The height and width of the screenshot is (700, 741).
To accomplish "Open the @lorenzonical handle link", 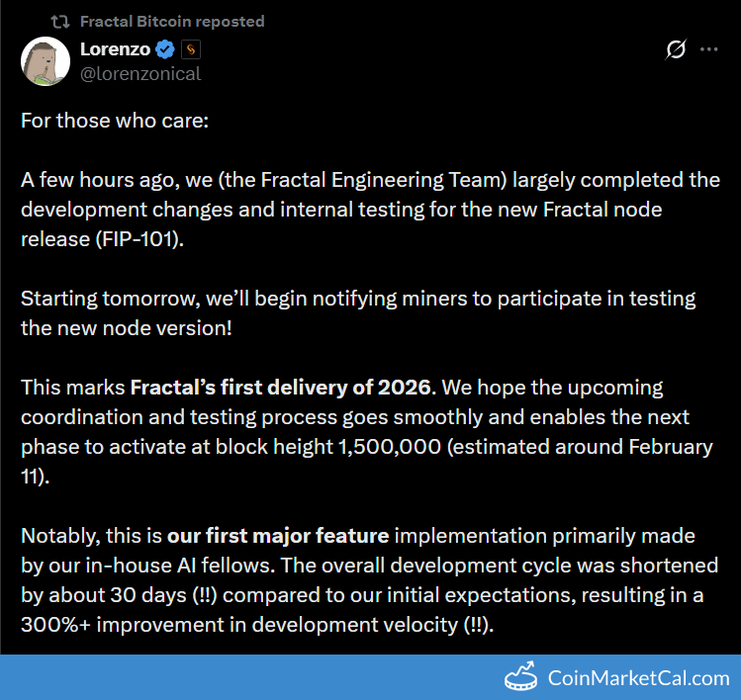I will click(139, 74).
